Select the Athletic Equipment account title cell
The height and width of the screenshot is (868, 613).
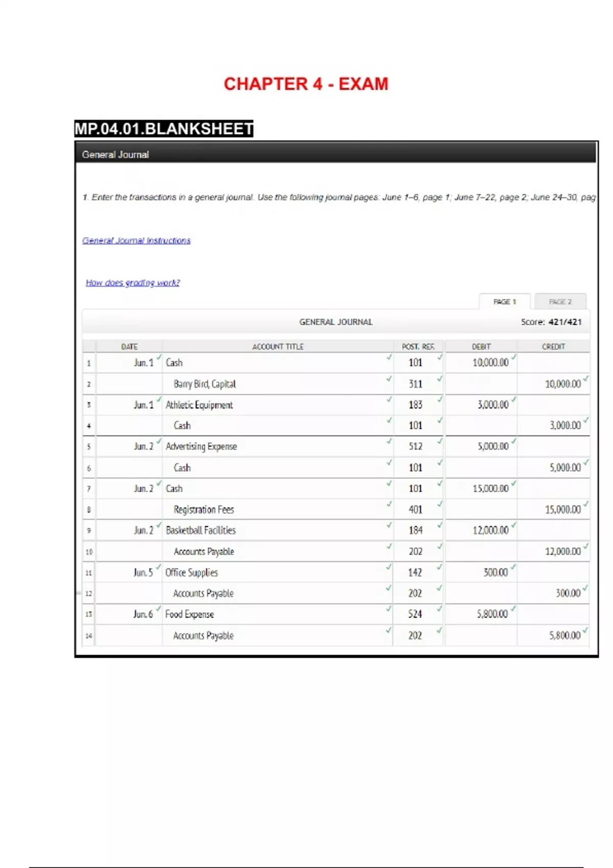[199, 405]
